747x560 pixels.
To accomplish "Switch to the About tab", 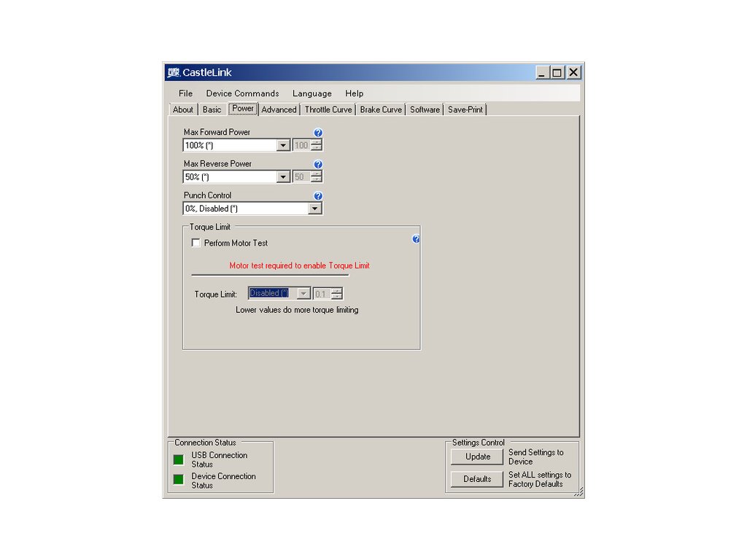I will (183, 109).
